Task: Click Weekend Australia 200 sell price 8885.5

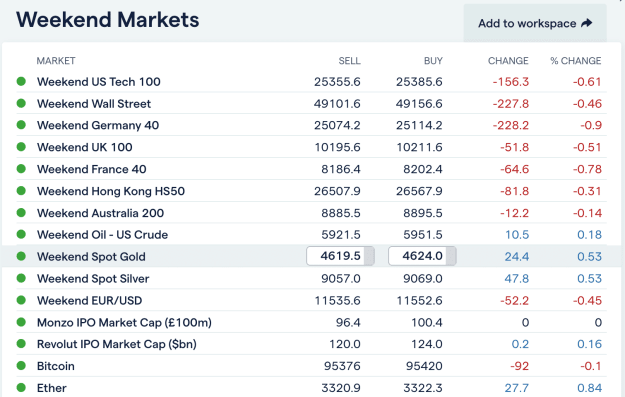Action: pyautogui.click(x=341, y=213)
